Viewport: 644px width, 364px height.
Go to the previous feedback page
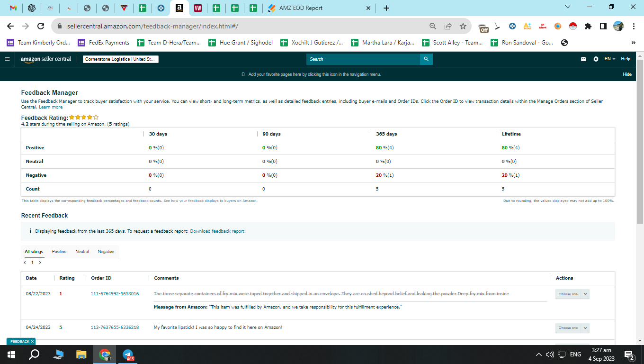pos(25,263)
